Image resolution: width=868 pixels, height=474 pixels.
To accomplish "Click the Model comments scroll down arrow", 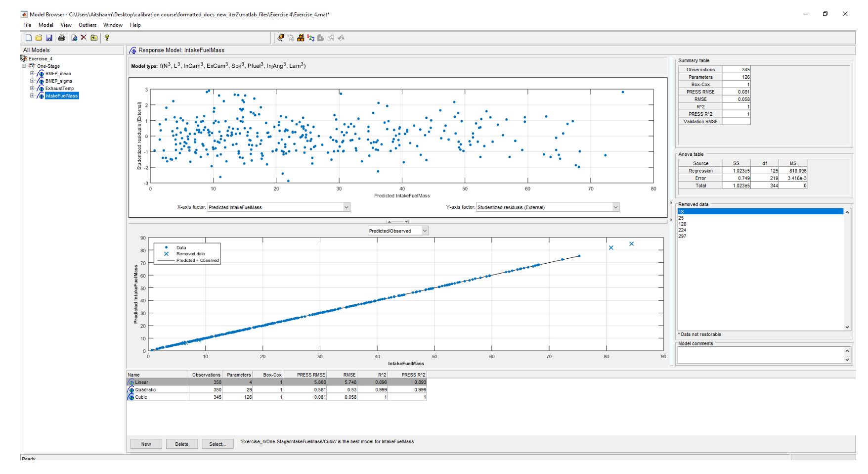I will pyautogui.click(x=847, y=360).
